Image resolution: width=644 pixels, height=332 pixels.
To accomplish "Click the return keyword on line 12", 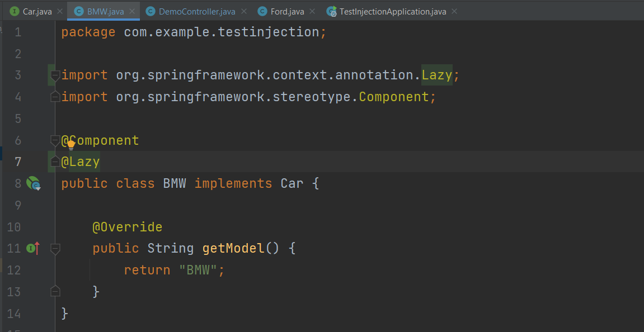I will pos(147,270).
